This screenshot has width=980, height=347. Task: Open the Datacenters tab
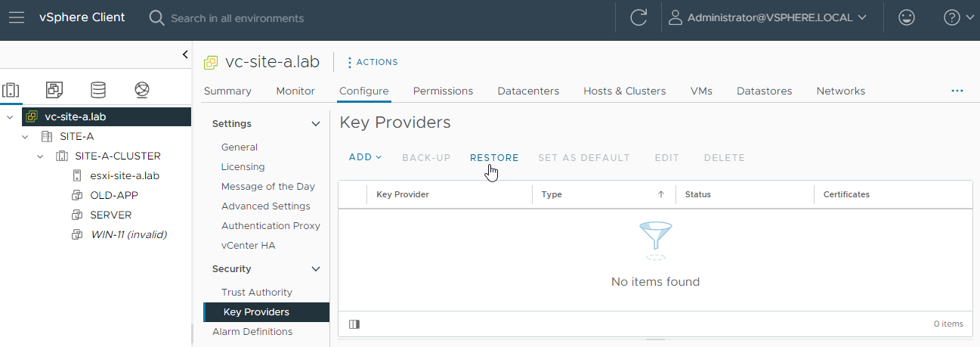click(x=528, y=91)
